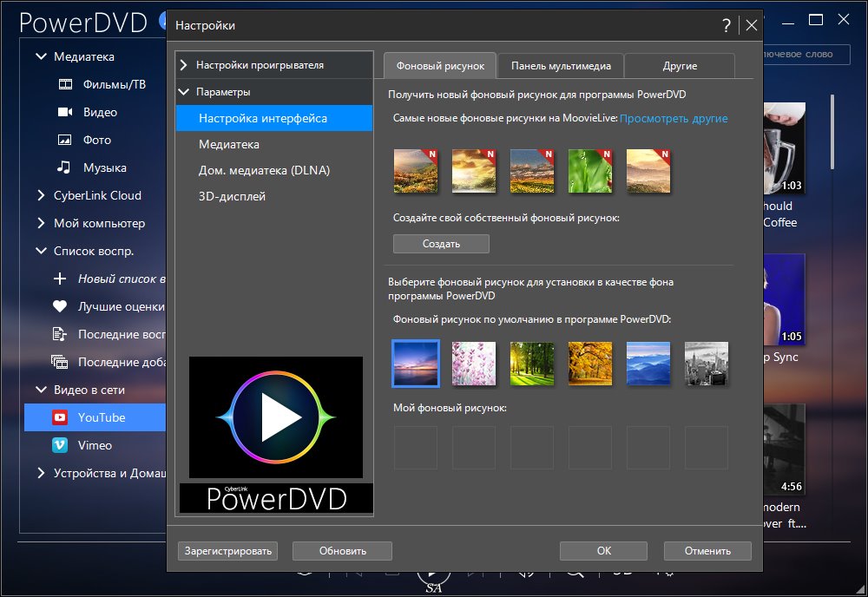Click the Последние воспр. playlist icon
Image resolution: width=868 pixels, height=597 pixels.
click(x=59, y=333)
